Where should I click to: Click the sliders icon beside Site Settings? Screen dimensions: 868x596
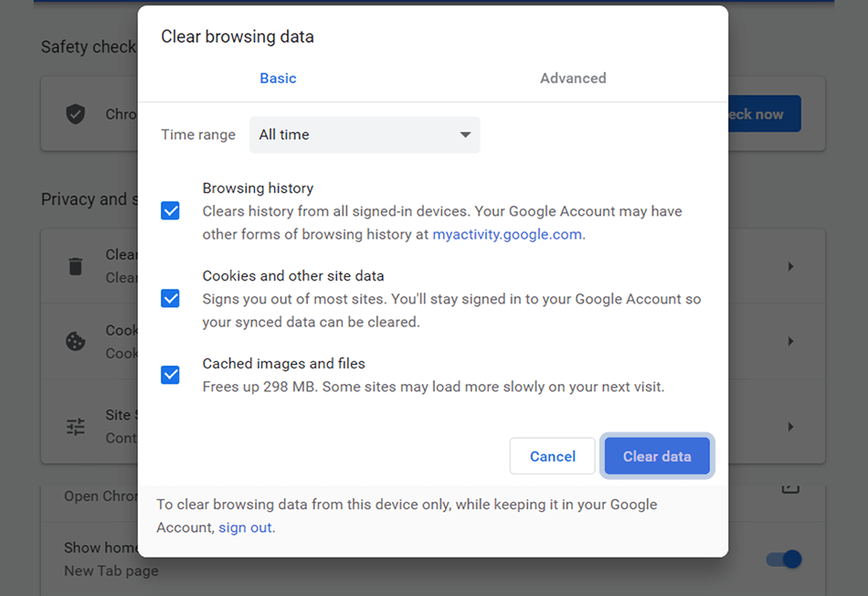click(x=76, y=426)
